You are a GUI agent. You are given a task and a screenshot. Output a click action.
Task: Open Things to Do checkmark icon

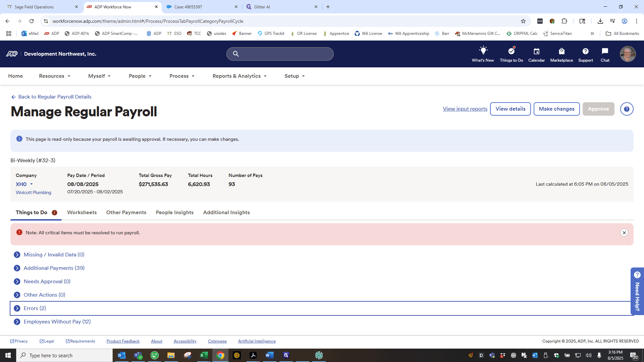(x=511, y=51)
